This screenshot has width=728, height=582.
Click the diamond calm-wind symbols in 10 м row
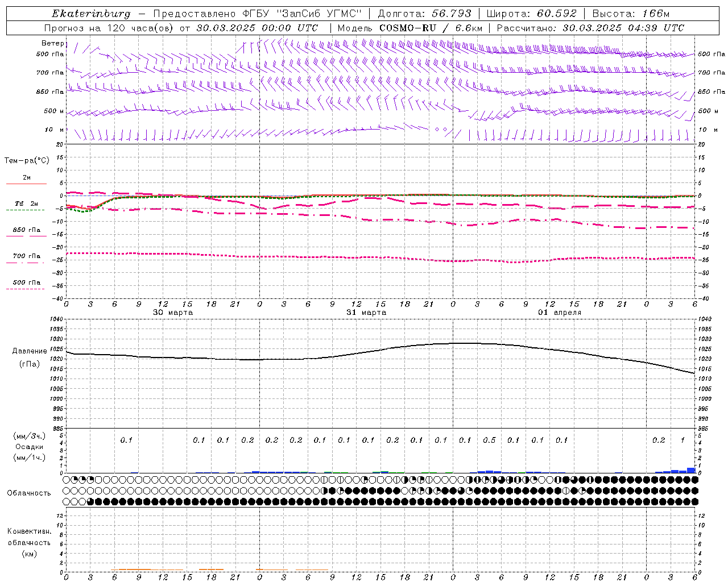tap(441, 130)
